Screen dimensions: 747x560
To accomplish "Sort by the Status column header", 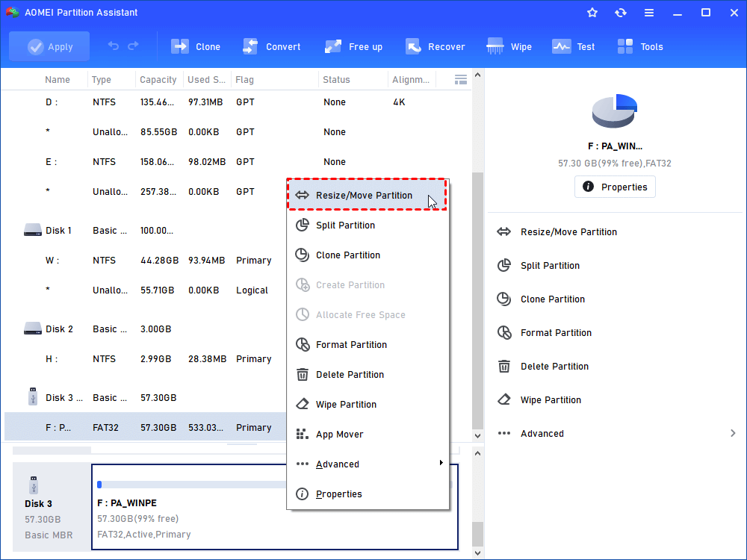I will click(x=336, y=80).
